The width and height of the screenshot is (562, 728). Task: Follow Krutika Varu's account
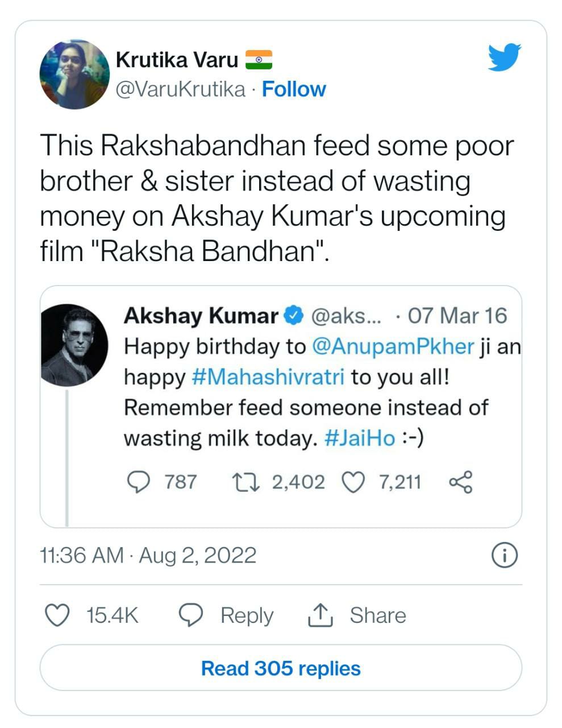click(x=293, y=89)
